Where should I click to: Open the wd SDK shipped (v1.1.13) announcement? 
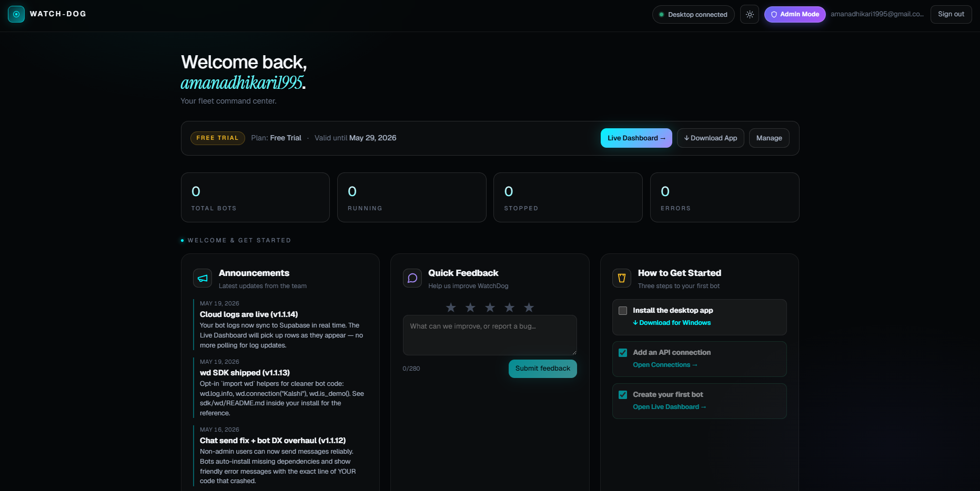(245, 373)
